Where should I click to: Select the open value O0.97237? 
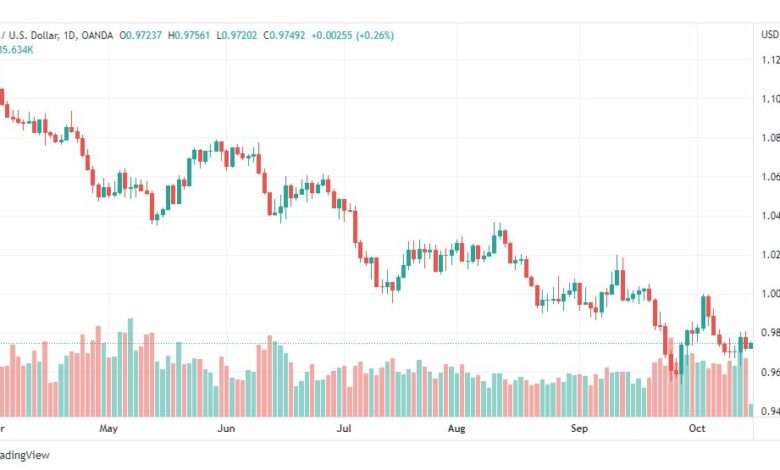click(140, 35)
